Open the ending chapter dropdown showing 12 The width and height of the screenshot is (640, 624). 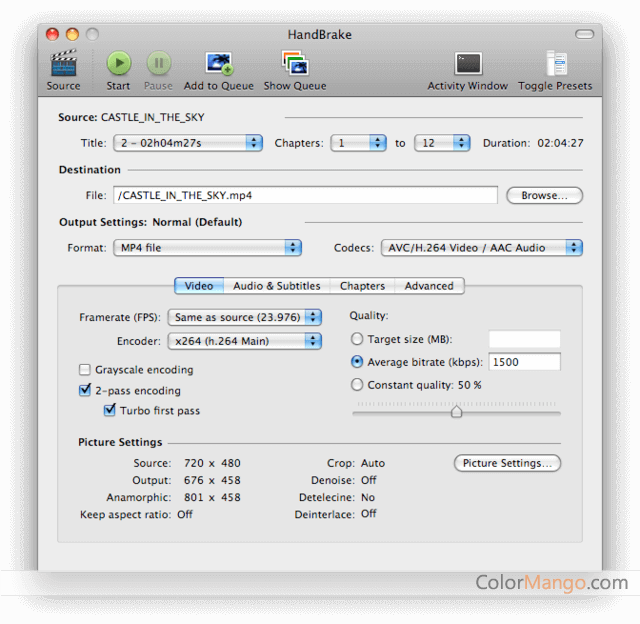[442, 143]
